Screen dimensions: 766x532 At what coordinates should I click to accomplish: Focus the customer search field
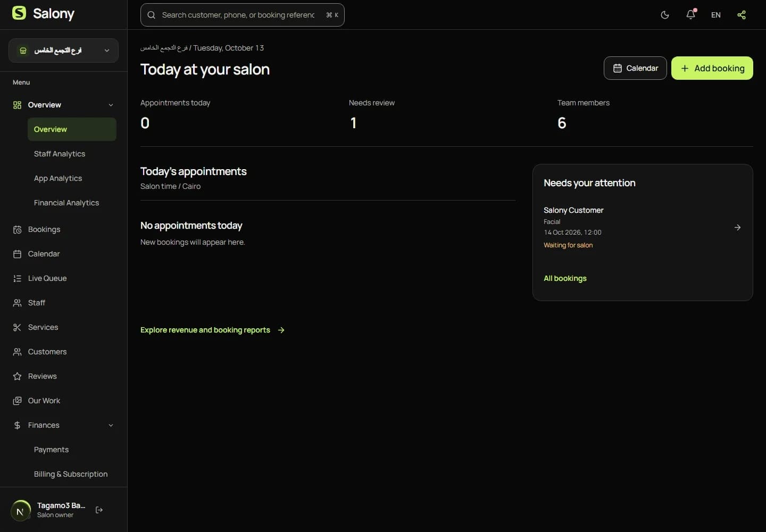coord(242,15)
